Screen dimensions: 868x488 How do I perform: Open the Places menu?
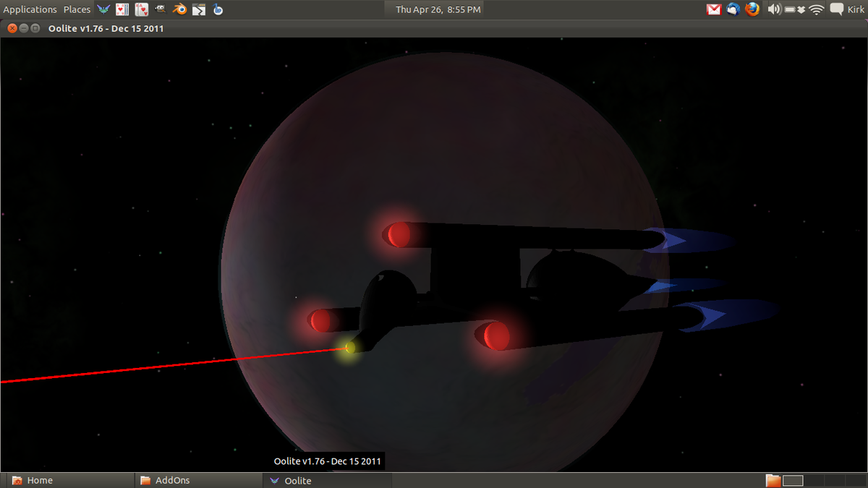pyautogui.click(x=77, y=9)
